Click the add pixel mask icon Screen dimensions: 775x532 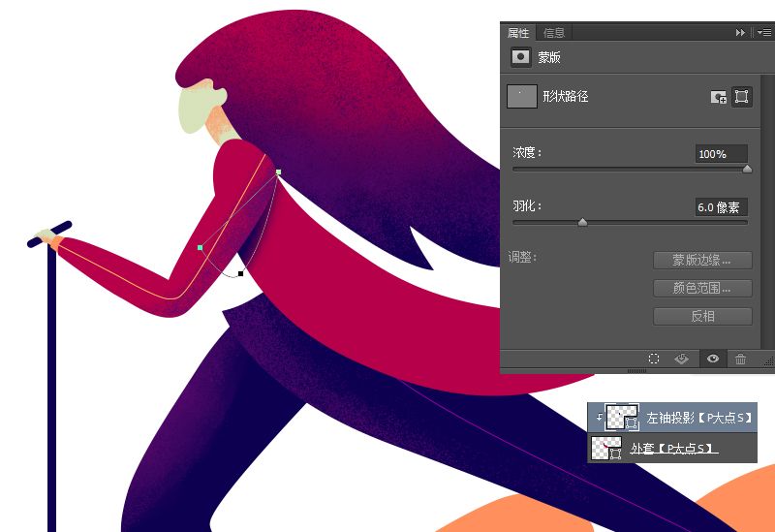coord(719,97)
